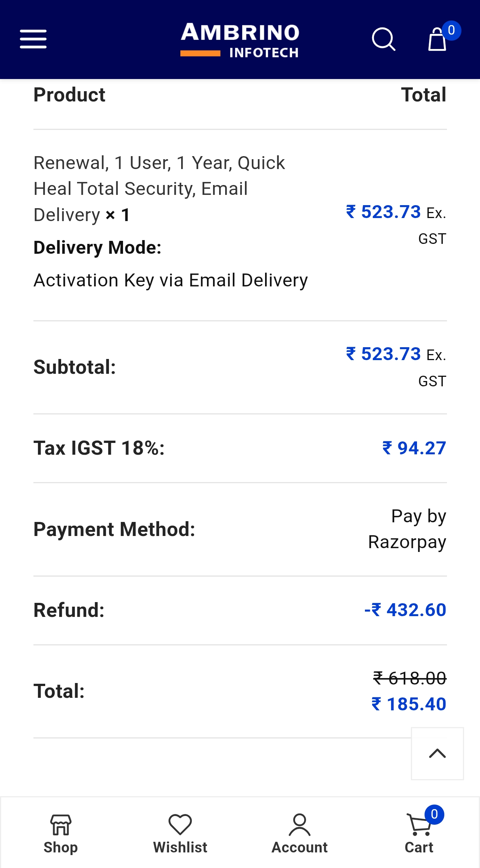The width and height of the screenshot is (480, 868).
Task: Click the IGST tax amount ₹94.27
Action: tap(414, 448)
